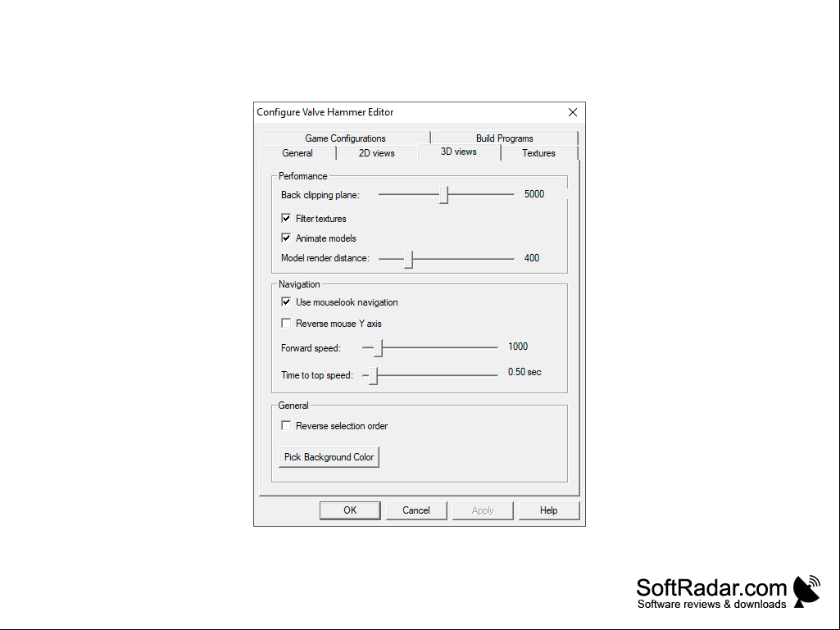Open the Build Programs tab

[x=504, y=138]
